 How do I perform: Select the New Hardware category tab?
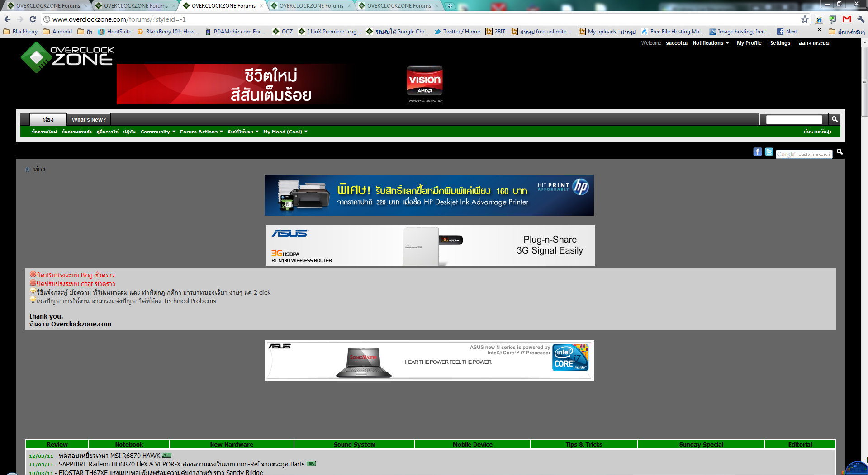pos(232,445)
